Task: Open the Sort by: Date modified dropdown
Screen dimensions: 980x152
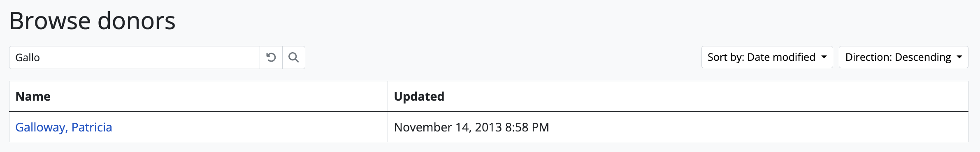Action: coord(767,57)
